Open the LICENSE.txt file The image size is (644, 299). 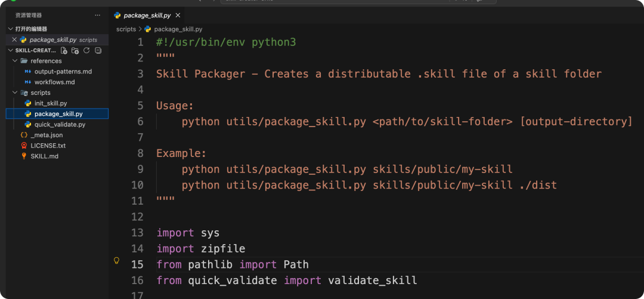coord(48,146)
